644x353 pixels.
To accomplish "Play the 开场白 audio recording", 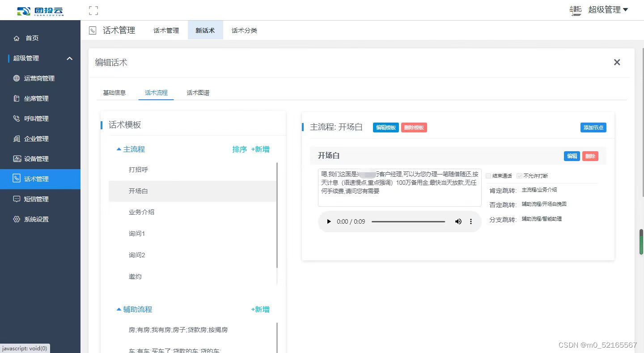I will click(329, 221).
